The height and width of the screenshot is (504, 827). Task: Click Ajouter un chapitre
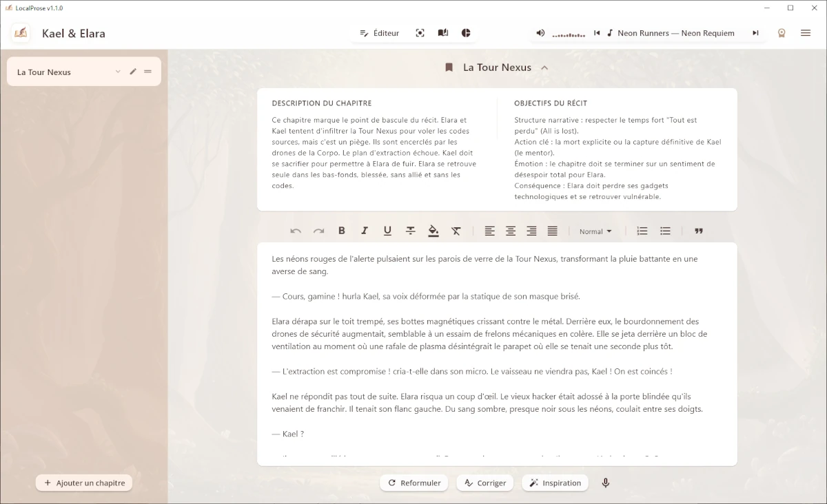(x=84, y=483)
